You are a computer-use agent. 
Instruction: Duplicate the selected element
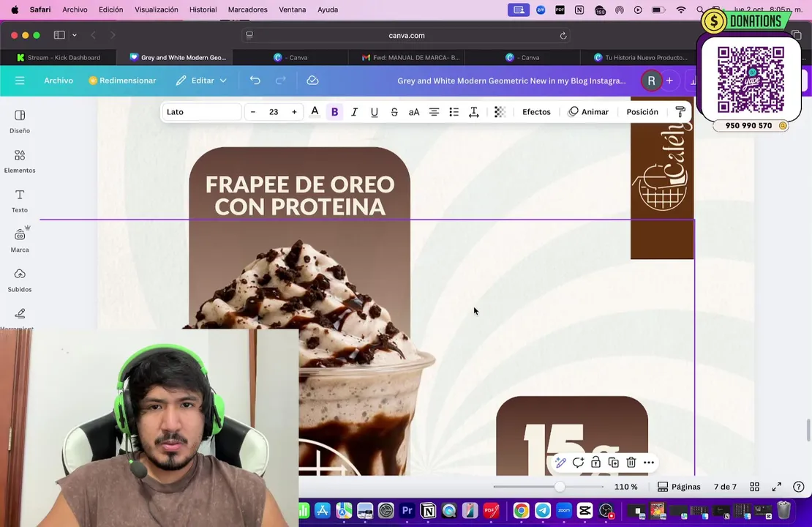613,463
